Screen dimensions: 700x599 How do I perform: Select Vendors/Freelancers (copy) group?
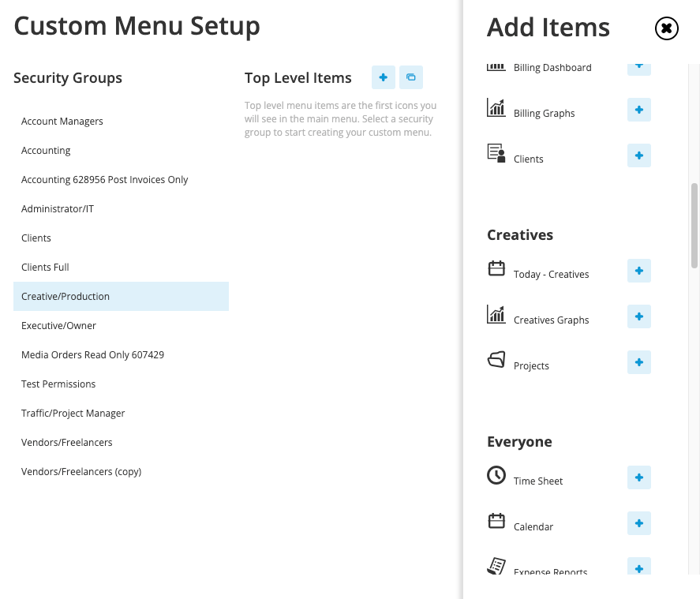click(121, 472)
